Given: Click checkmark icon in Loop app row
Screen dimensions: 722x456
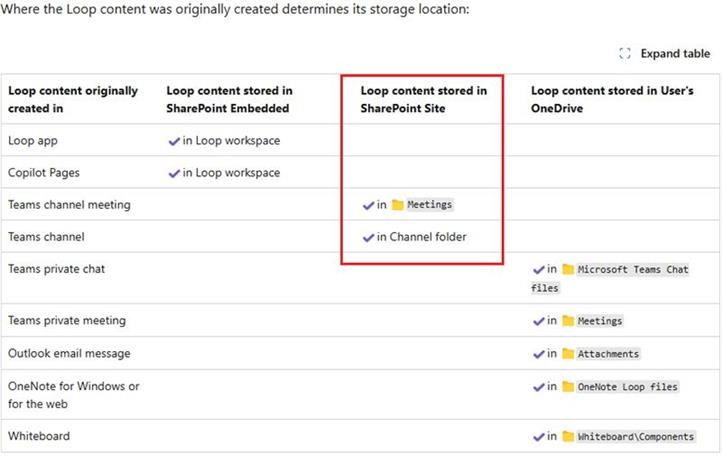Looking at the screenshot, I should pyautogui.click(x=174, y=141).
